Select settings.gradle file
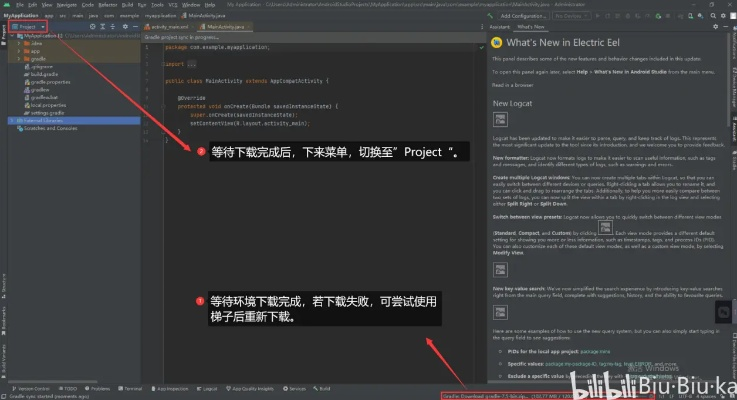737x400 pixels. pos(47,113)
